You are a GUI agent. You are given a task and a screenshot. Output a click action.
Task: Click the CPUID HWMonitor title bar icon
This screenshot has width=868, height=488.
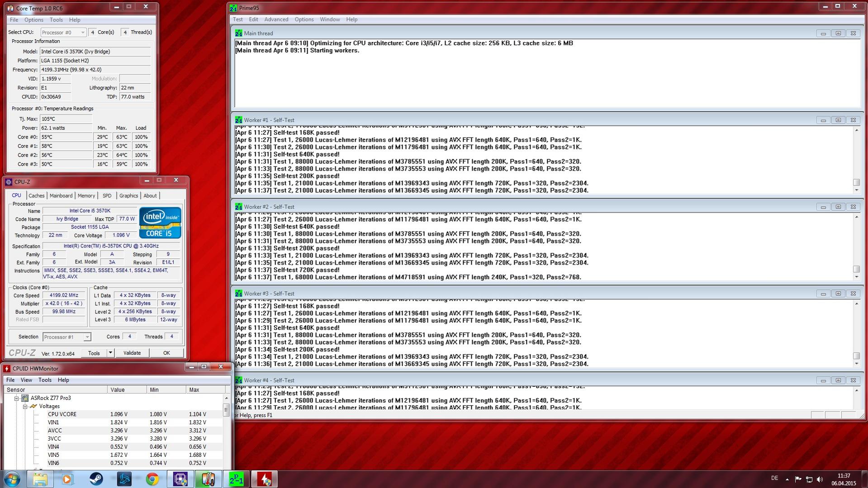(7, 369)
